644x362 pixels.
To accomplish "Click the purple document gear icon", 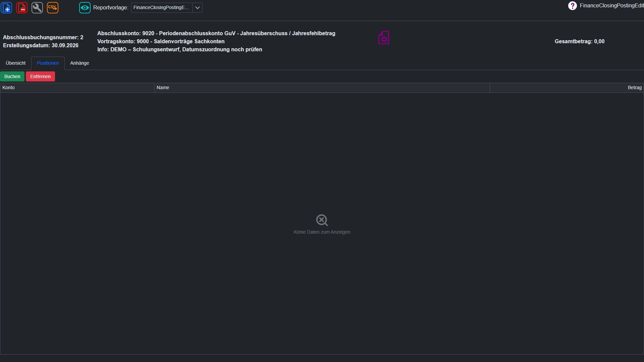I will [384, 38].
